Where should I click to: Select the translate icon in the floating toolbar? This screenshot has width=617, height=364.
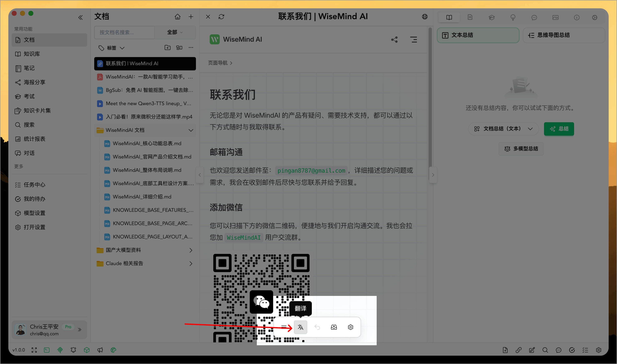tap(301, 327)
